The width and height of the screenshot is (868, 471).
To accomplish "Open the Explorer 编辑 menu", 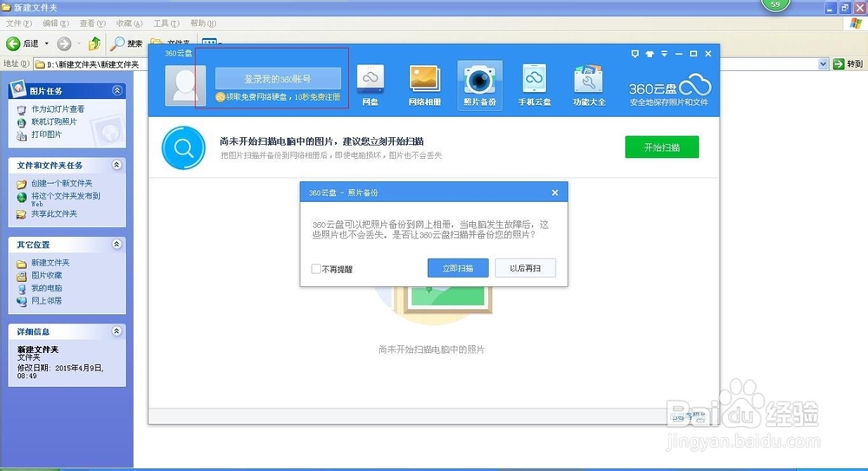I will (56, 23).
